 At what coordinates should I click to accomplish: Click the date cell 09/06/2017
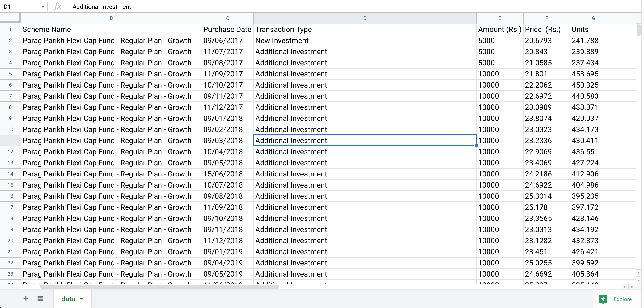[x=227, y=41]
